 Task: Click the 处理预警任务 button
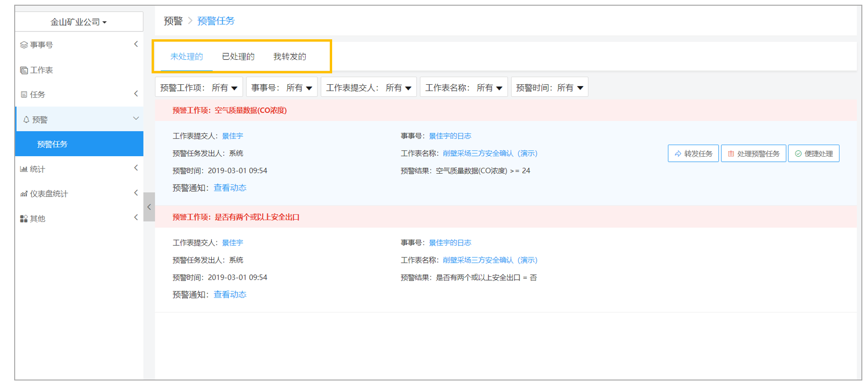pyautogui.click(x=753, y=153)
